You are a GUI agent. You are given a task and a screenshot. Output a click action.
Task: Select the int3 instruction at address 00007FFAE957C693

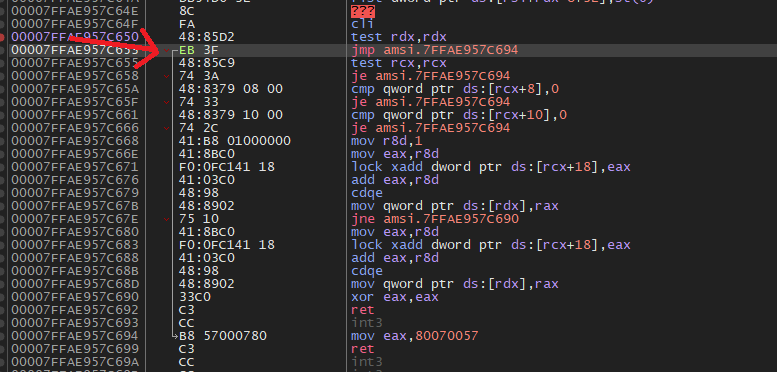click(367, 323)
